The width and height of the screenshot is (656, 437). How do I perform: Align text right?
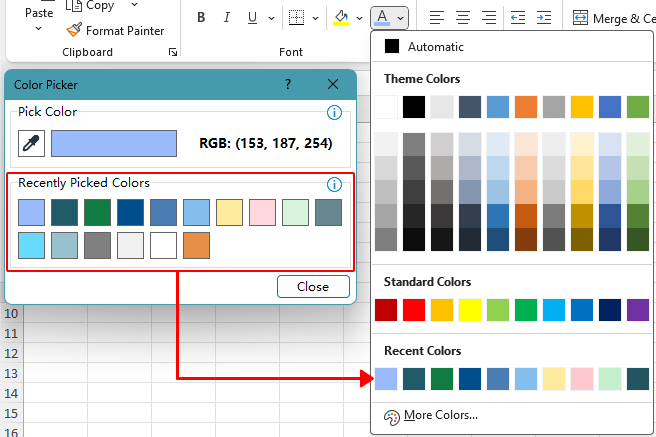(x=489, y=18)
